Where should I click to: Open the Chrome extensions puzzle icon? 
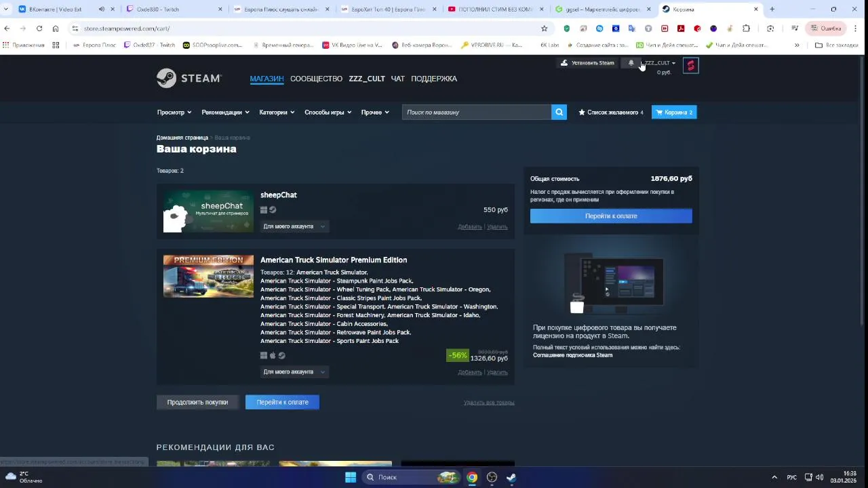point(746,28)
